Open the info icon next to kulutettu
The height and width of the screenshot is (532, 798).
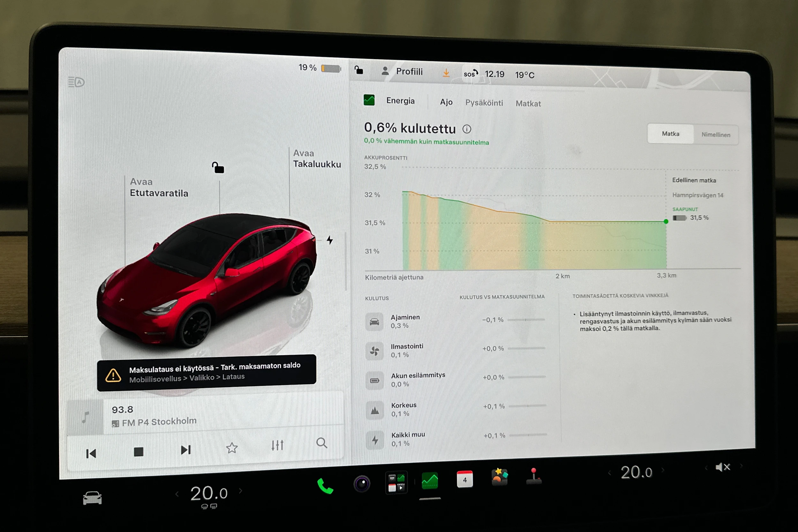[x=467, y=129]
